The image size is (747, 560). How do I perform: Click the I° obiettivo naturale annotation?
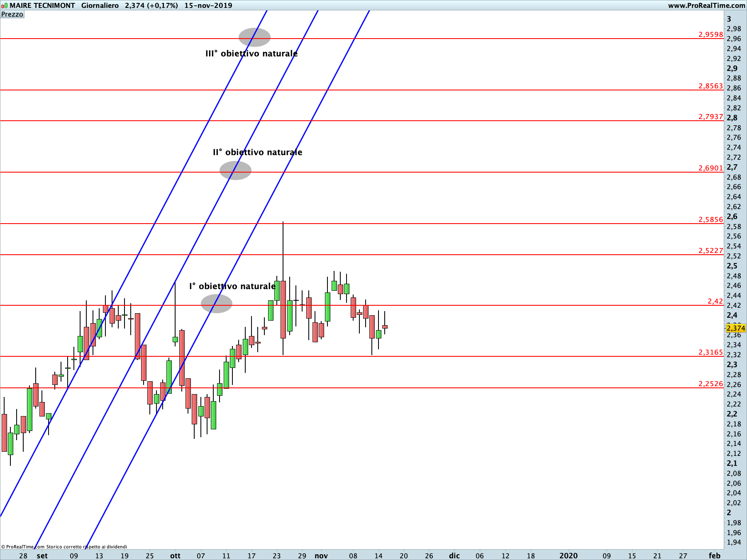pos(232,286)
